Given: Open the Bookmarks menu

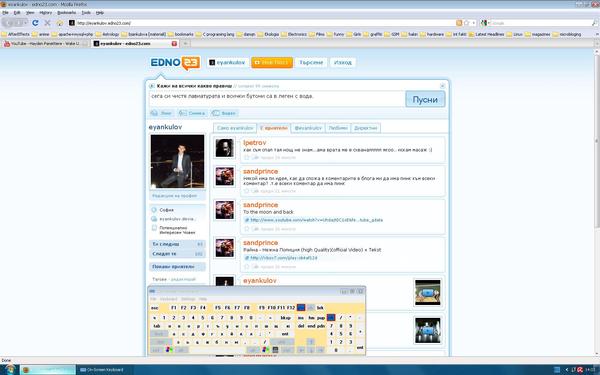Looking at the screenshot, I should point(67,13).
